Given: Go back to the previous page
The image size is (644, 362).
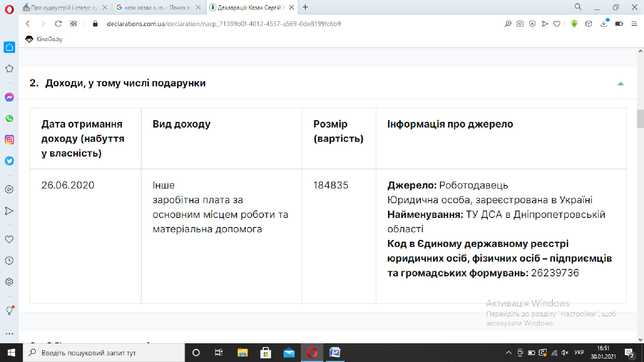Looking at the screenshot, I should point(28,24).
